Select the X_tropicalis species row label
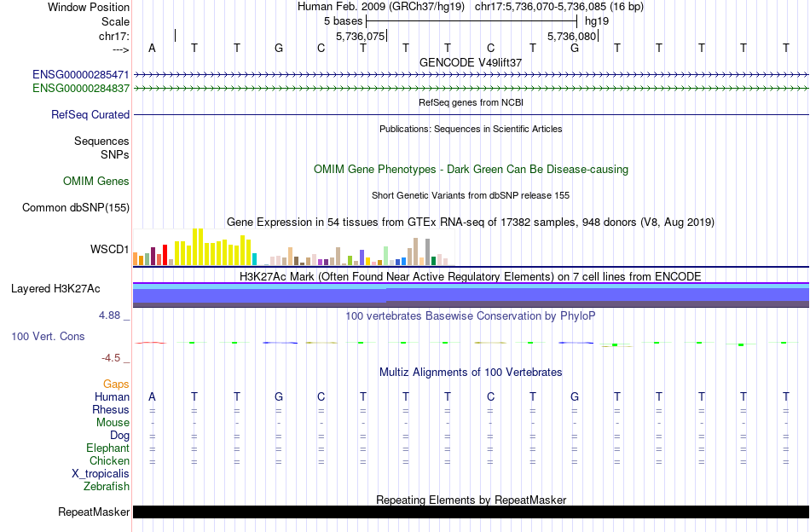The height and width of the screenshot is (532, 810). click(101, 474)
